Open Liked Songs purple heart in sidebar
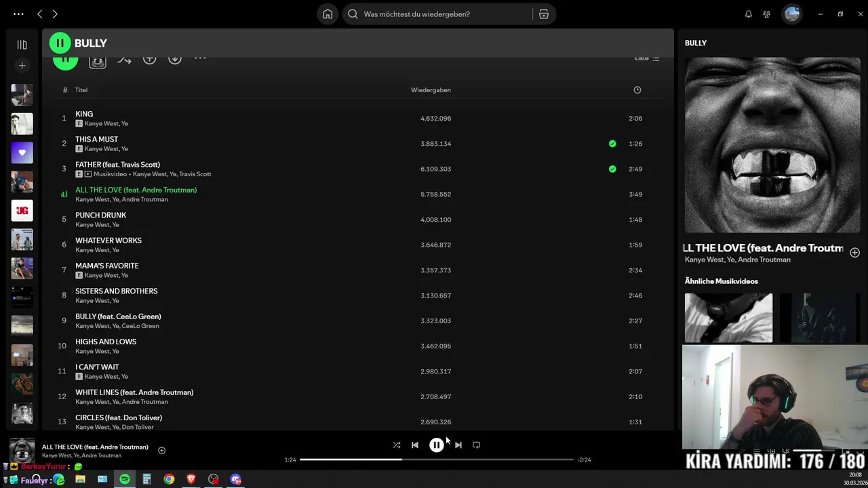Screen dimensions: 868x488 [x=22, y=152]
